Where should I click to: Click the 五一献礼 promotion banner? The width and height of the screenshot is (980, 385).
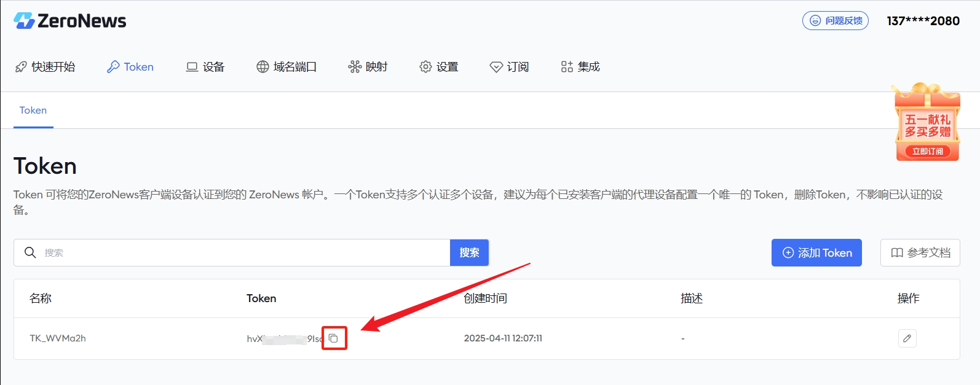(927, 122)
